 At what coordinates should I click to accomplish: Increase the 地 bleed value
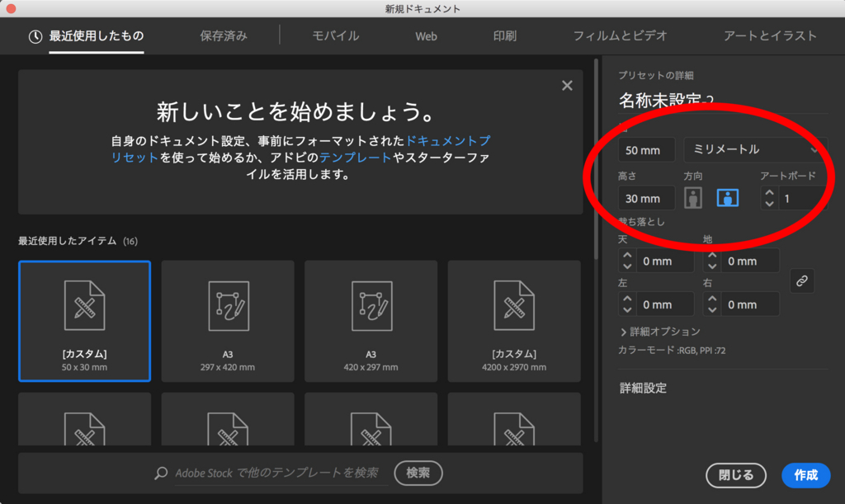pos(712,255)
